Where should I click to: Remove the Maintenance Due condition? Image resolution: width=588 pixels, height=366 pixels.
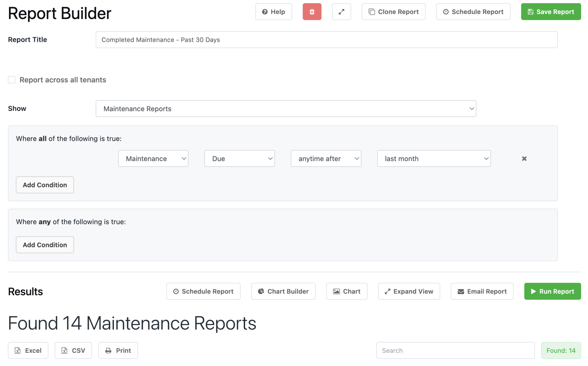click(524, 159)
